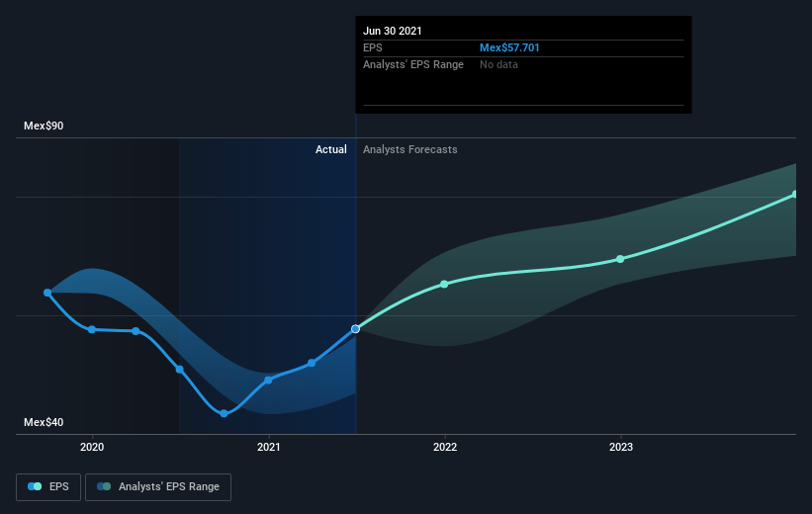This screenshot has width=812, height=514.
Task: Click the "Actual" section label
Action: point(330,149)
